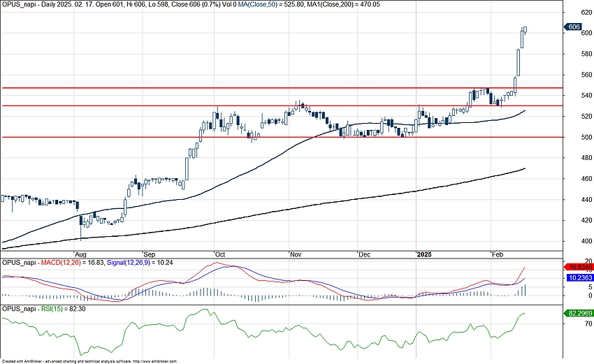The image size is (594, 364).
Task: Select the 2025 year axis label
Action: coord(424,254)
